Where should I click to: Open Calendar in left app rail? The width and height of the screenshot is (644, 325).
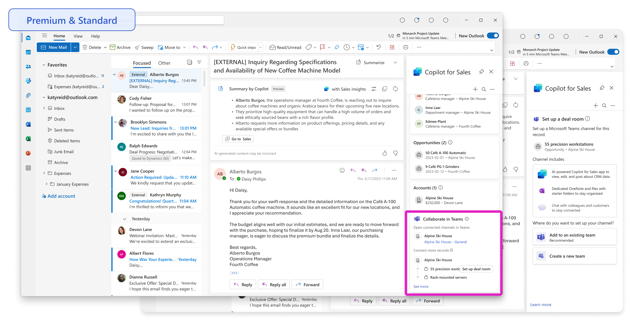tap(28, 52)
